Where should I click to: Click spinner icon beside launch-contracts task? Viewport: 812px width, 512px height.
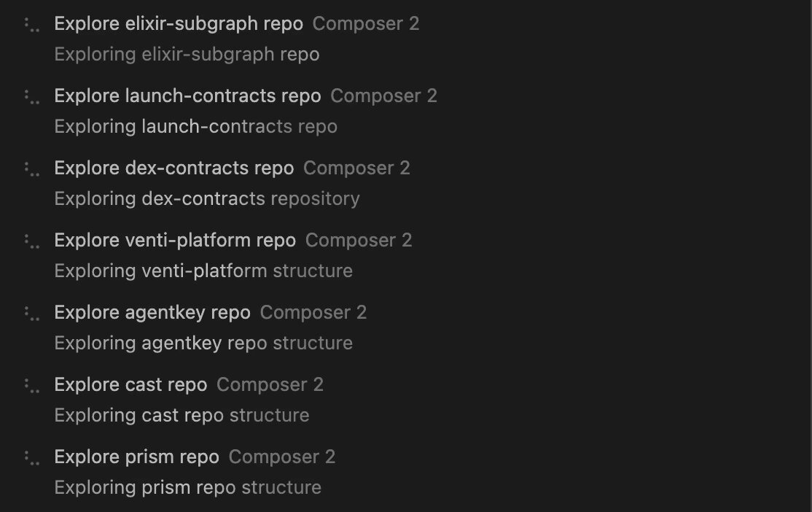click(32, 97)
